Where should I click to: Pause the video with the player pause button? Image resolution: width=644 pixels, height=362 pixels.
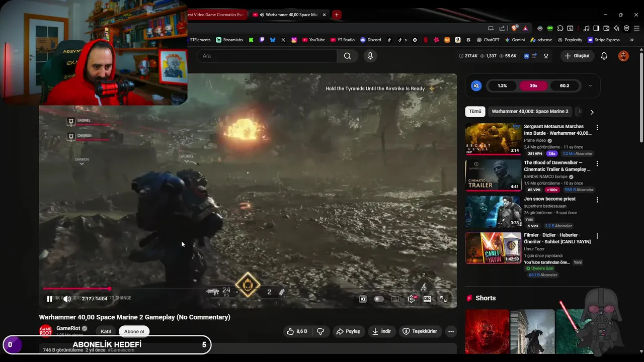click(49, 299)
